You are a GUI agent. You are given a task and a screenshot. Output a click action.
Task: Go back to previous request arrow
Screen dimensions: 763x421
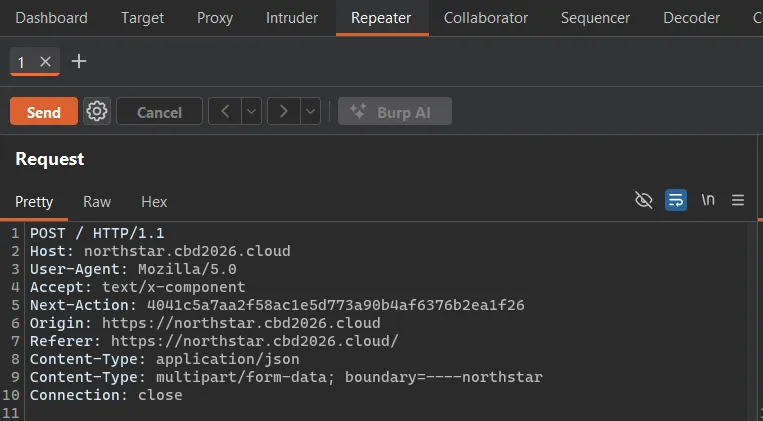[225, 111]
